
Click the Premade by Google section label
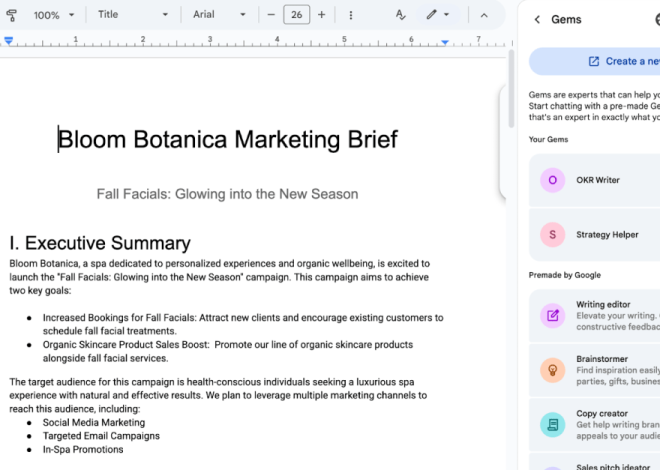coord(564,275)
